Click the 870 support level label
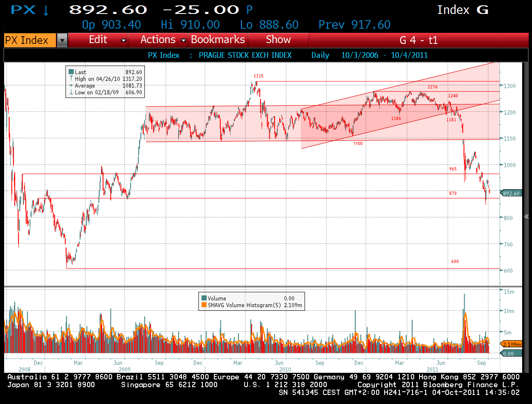The height and width of the screenshot is (404, 532). (453, 193)
